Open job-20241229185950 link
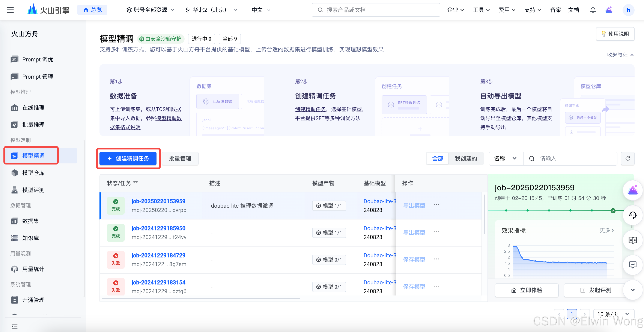The width and height of the screenshot is (644, 332). tap(158, 228)
